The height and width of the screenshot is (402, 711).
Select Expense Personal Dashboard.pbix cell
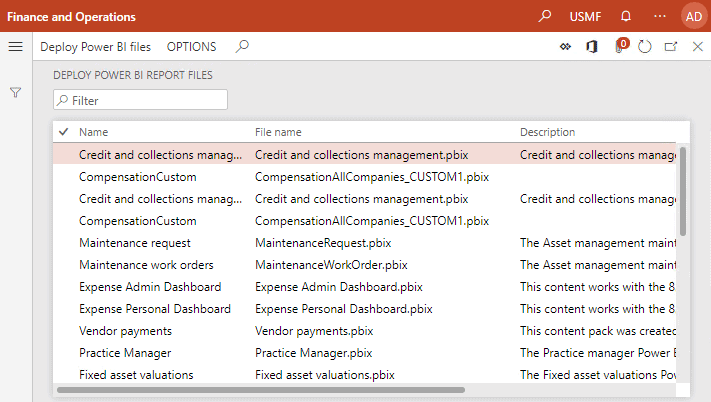click(x=344, y=309)
